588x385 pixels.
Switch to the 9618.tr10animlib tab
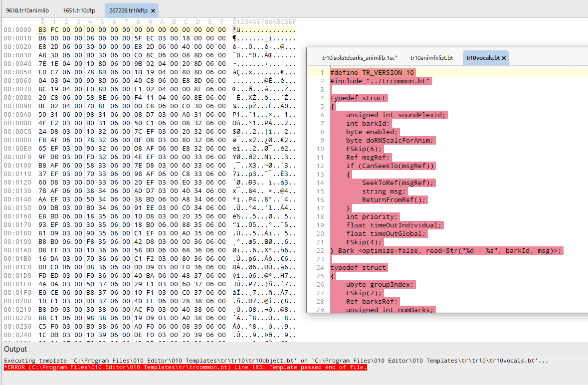tap(28, 10)
